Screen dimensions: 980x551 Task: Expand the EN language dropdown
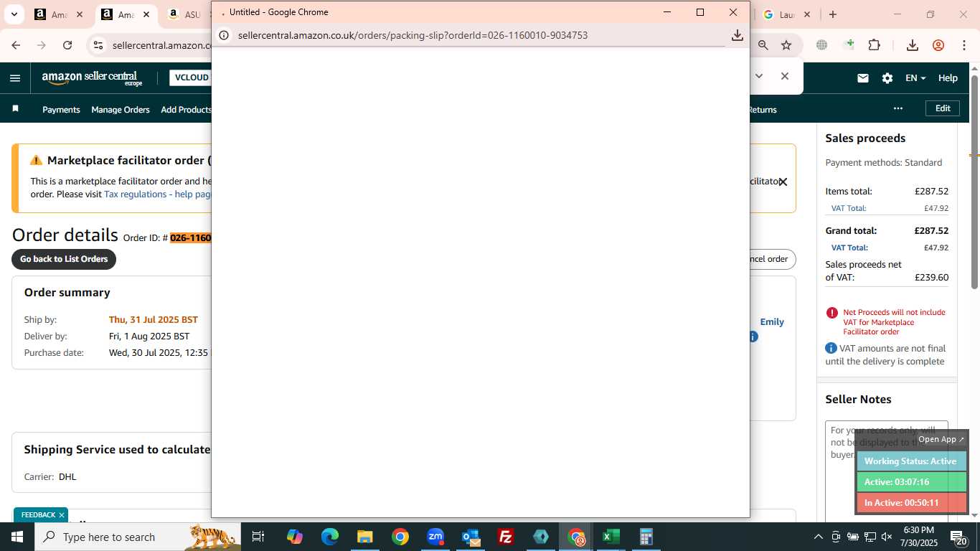915,78
